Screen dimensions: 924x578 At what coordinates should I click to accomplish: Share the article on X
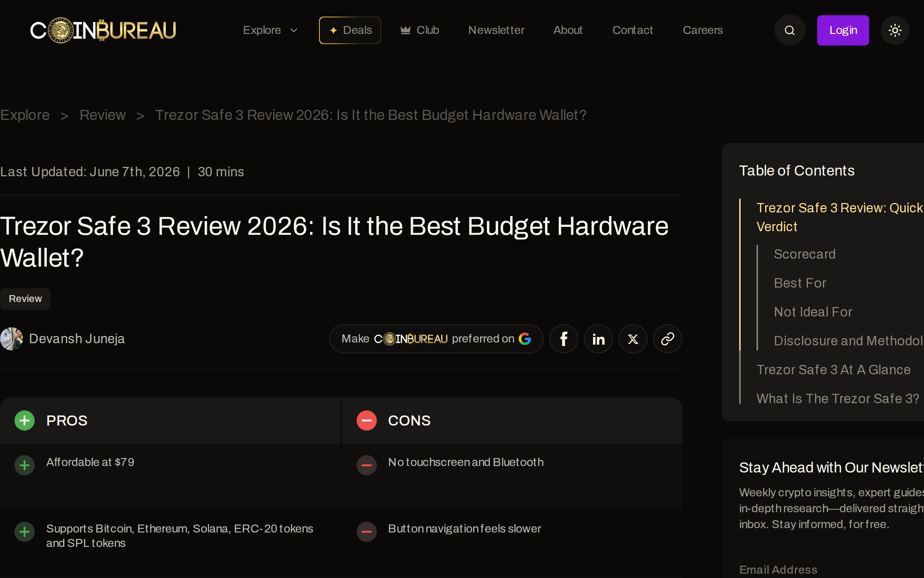(x=633, y=339)
